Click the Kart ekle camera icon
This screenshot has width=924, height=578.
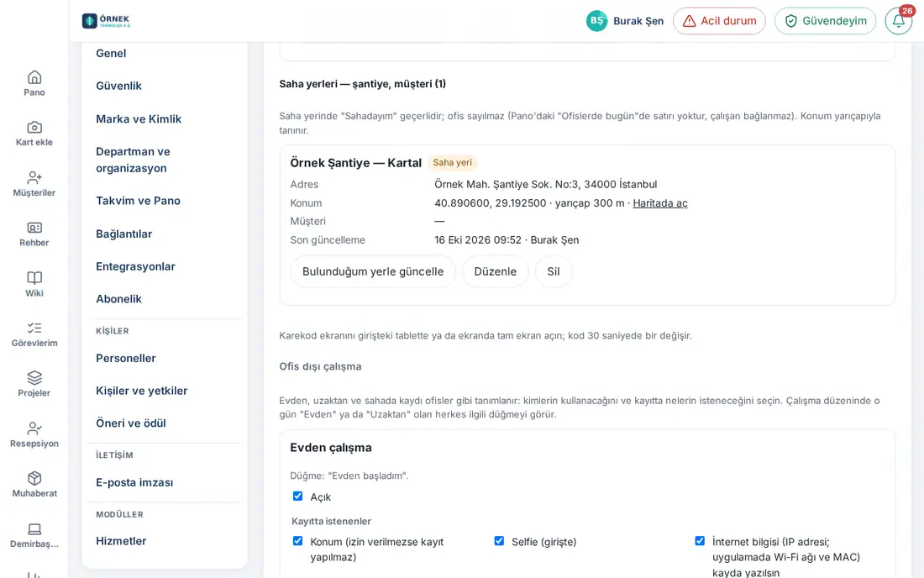34,127
